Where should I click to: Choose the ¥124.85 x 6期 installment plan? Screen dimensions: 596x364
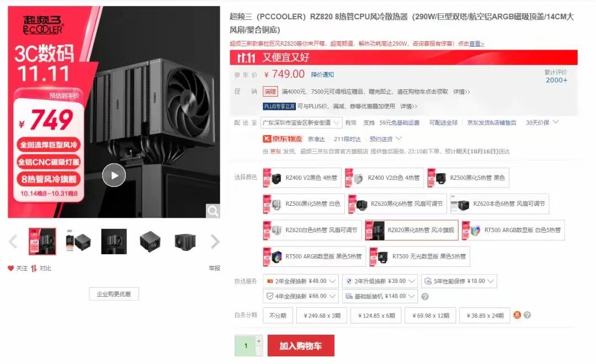(x=376, y=316)
